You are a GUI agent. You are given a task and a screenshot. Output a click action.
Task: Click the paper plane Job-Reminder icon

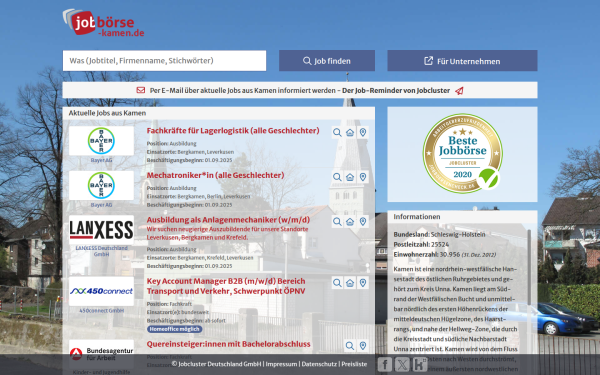[x=459, y=91]
